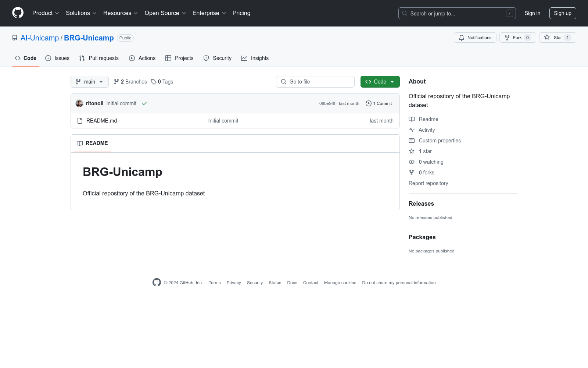588x368 pixels.
Task: Click the rltonoli avatar image
Action: [x=79, y=103]
